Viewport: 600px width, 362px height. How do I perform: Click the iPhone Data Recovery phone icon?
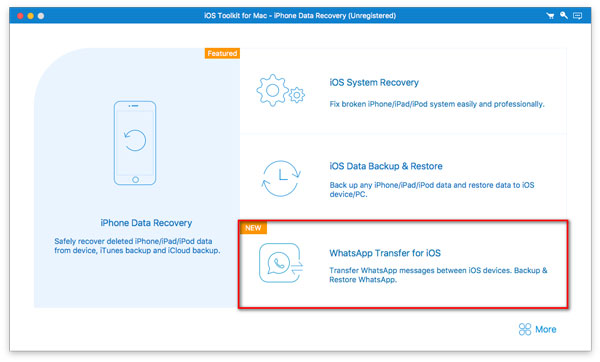(x=135, y=143)
